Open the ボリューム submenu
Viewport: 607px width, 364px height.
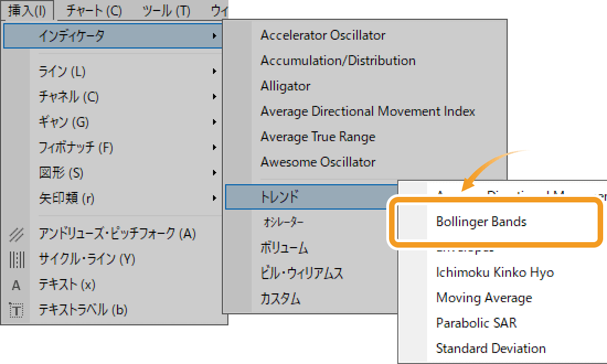pos(284,248)
